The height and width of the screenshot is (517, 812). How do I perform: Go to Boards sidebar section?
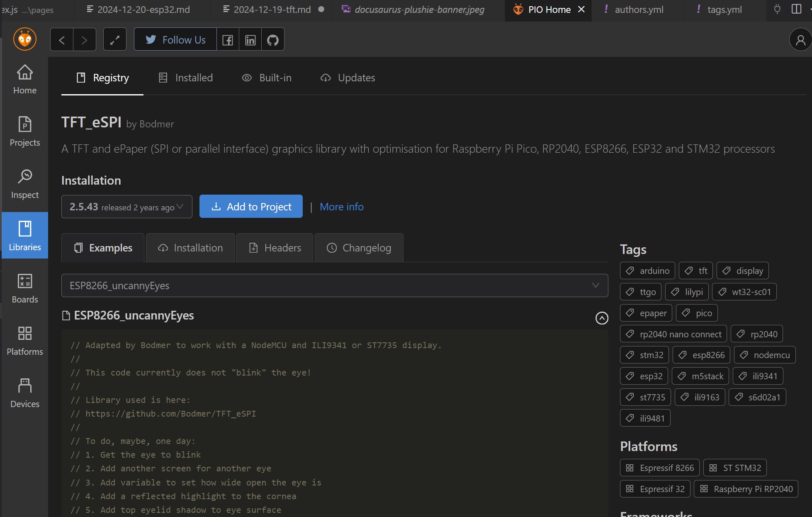click(x=25, y=288)
